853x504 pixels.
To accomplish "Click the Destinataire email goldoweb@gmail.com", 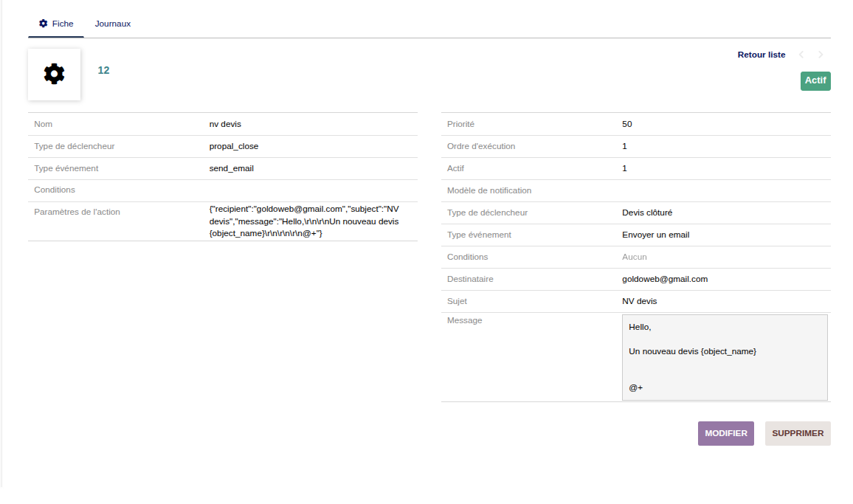I will [x=665, y=279].
